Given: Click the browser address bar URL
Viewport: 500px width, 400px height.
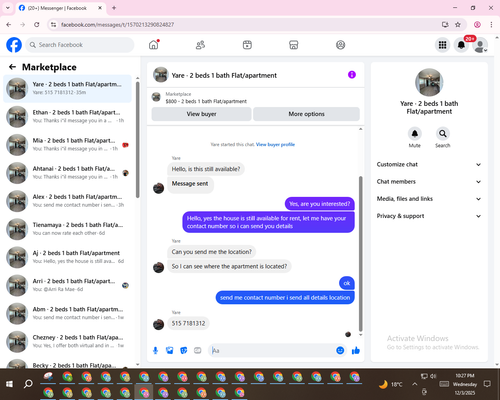Looking at the screenshot, I should 117,25.
